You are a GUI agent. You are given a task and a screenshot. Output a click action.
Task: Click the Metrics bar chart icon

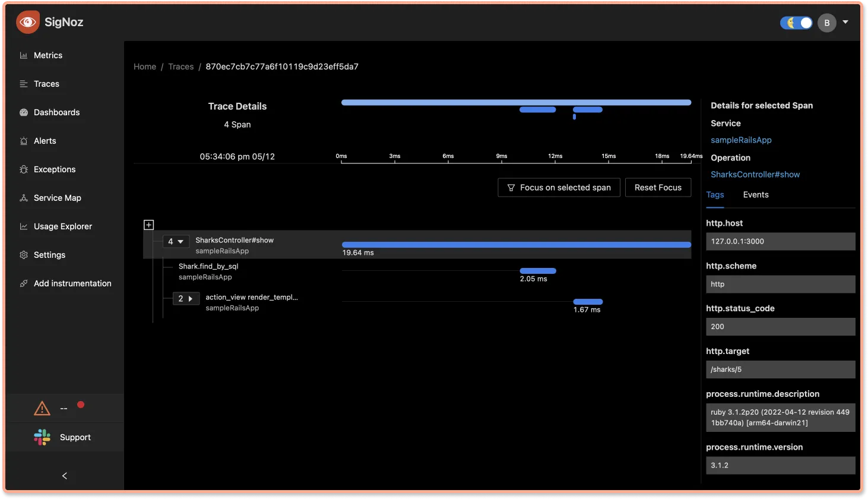[24, 55]
